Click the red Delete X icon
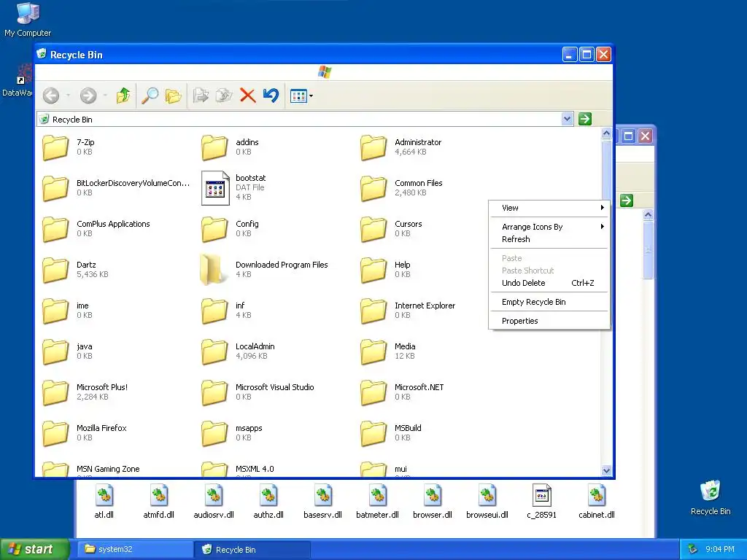The image size is (747, 560). (248, 96)
